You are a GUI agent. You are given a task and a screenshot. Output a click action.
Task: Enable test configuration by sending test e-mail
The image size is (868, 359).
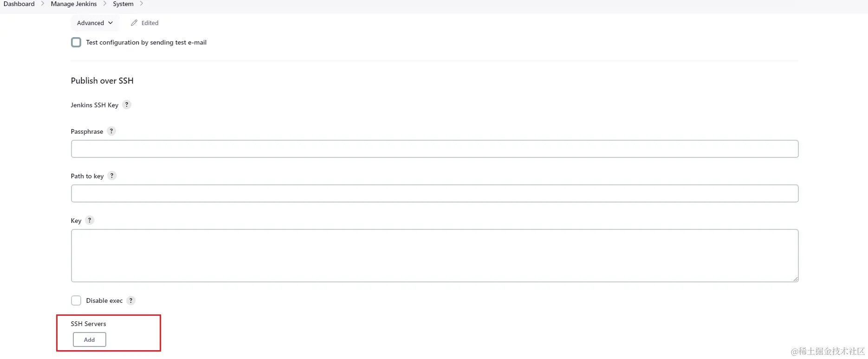coord(76,42)
